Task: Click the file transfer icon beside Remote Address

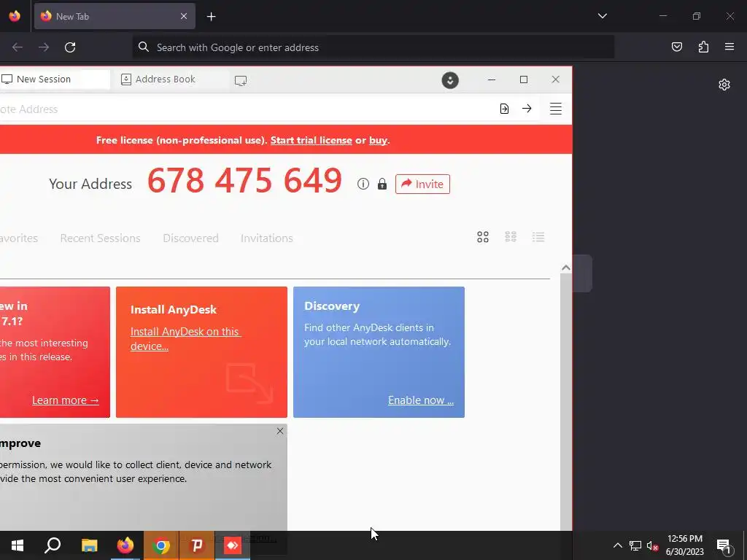Action: point(504,109)
